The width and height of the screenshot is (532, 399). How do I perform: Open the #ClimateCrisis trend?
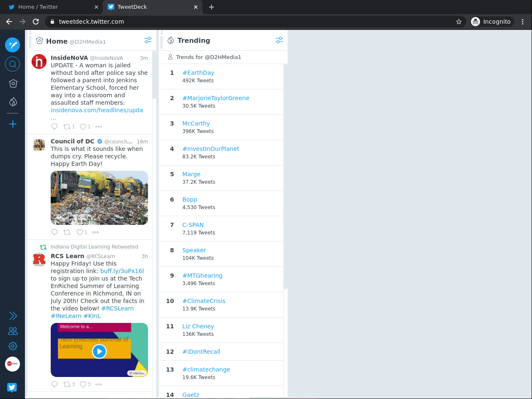tap(204, 301)
